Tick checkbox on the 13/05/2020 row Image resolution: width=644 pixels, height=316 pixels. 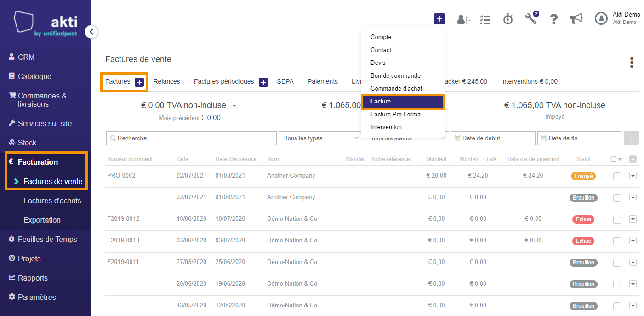[x=617, y=306]
